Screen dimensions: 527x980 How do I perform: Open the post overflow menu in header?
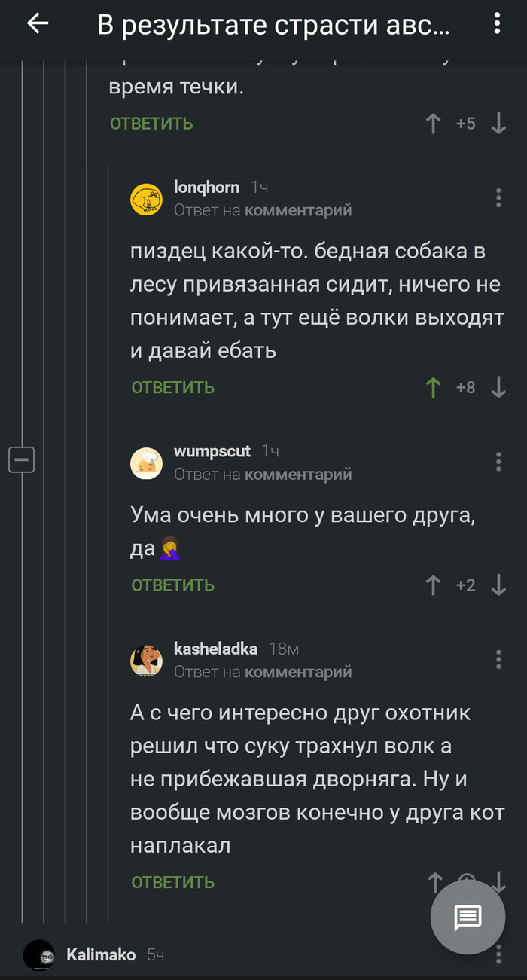click(x=497, y=24)
